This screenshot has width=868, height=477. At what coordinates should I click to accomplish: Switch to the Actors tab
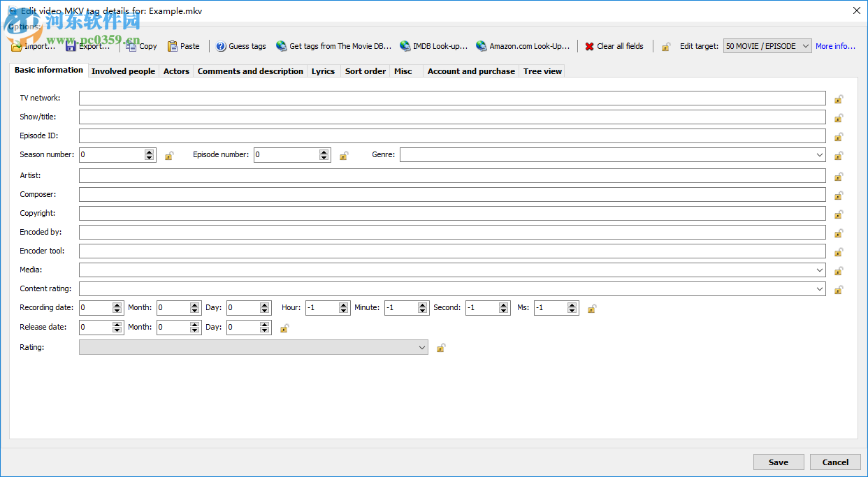pyautogui.click(x=176, y=71)
